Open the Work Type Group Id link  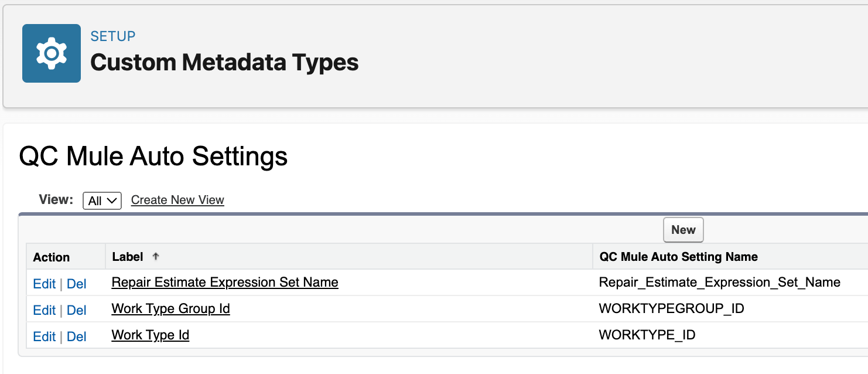click(x=170, y=309)
